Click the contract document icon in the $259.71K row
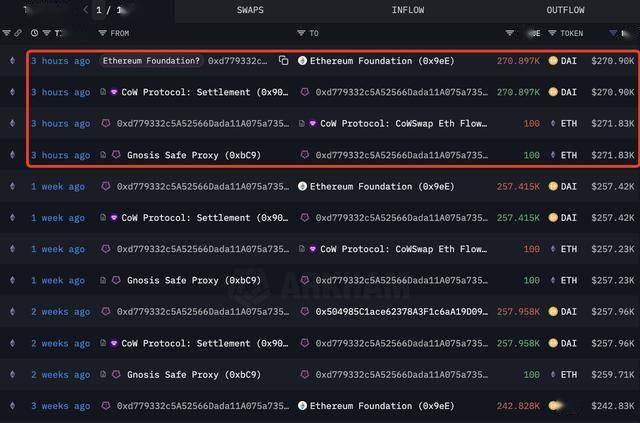 (x=103, y=374)
